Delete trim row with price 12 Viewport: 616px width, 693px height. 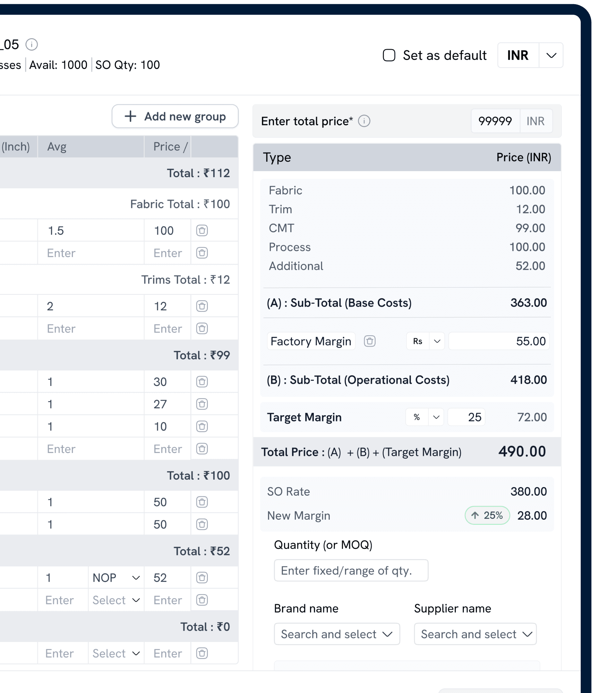point(202,306)
